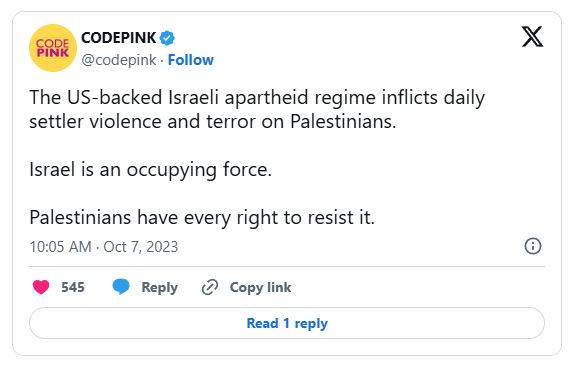Click the blue verified badge
This screenshot has width=571, height=367.
(167, 38)
